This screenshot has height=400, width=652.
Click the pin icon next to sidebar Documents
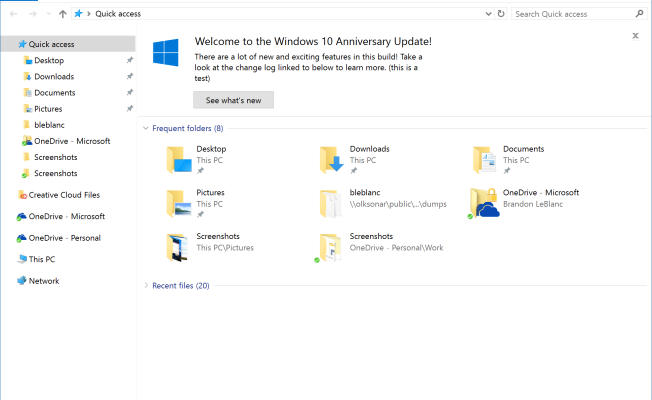pyautogui.click(x=130, y=93)
